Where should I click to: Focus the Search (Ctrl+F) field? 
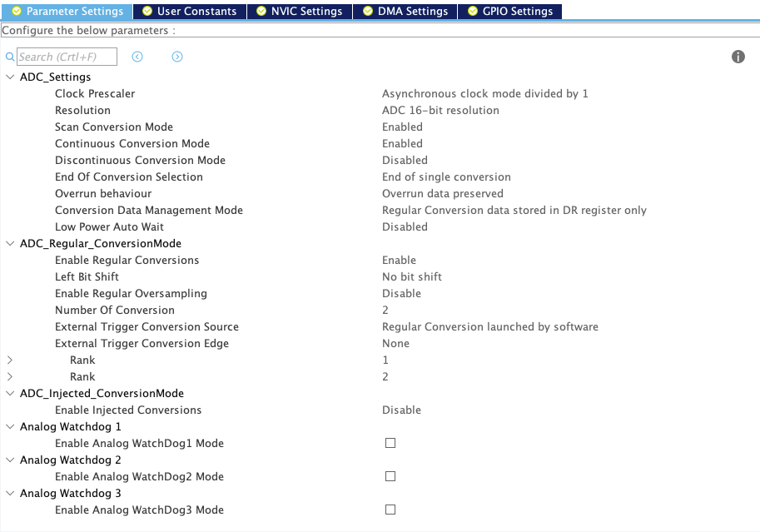point(67,57)
